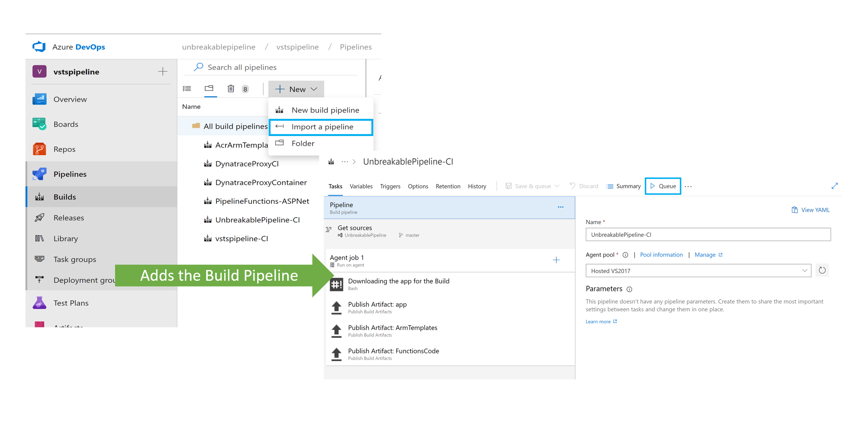The width and height of the screenshot is (868, 422).
Task: Select UnbreakablePipeline-CI in the pipeline list
Action: (257, 220)
